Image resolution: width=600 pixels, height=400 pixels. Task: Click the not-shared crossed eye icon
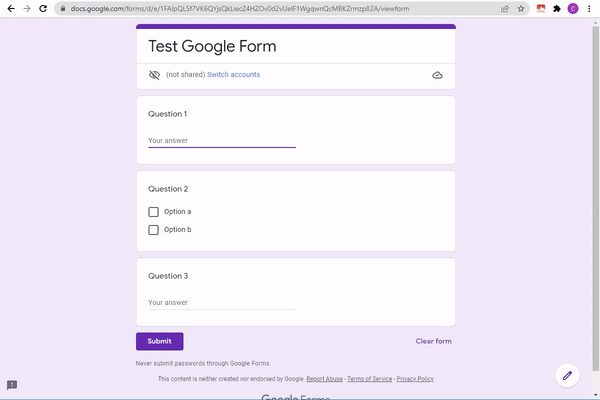(x=154, y=75)
